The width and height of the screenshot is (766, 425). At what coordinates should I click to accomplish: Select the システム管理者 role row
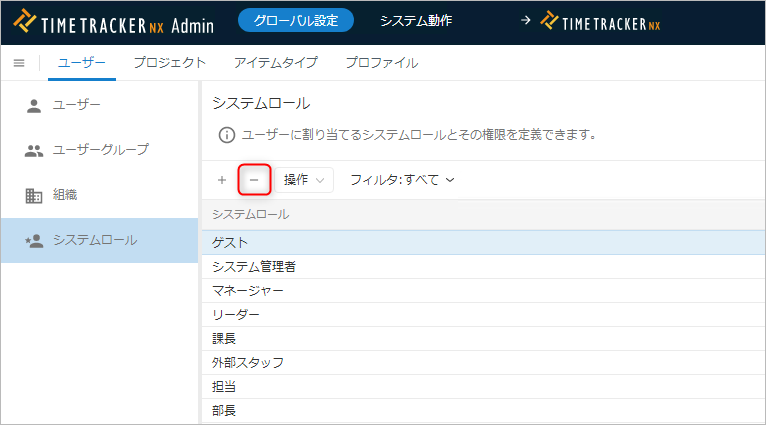pyautogui.click(x=254, y=267)
